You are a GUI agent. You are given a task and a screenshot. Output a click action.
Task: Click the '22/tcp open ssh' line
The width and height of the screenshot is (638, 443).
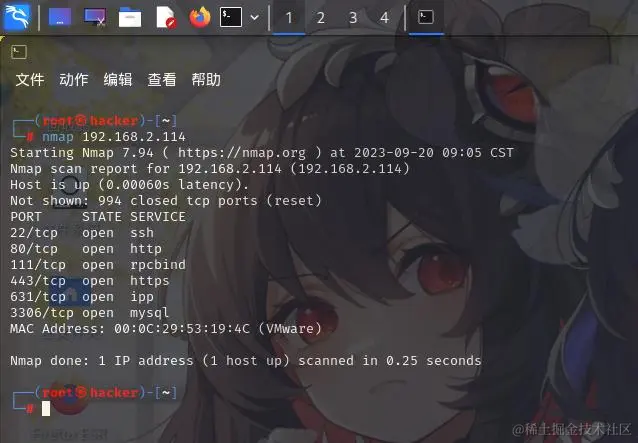click(82, 233)
